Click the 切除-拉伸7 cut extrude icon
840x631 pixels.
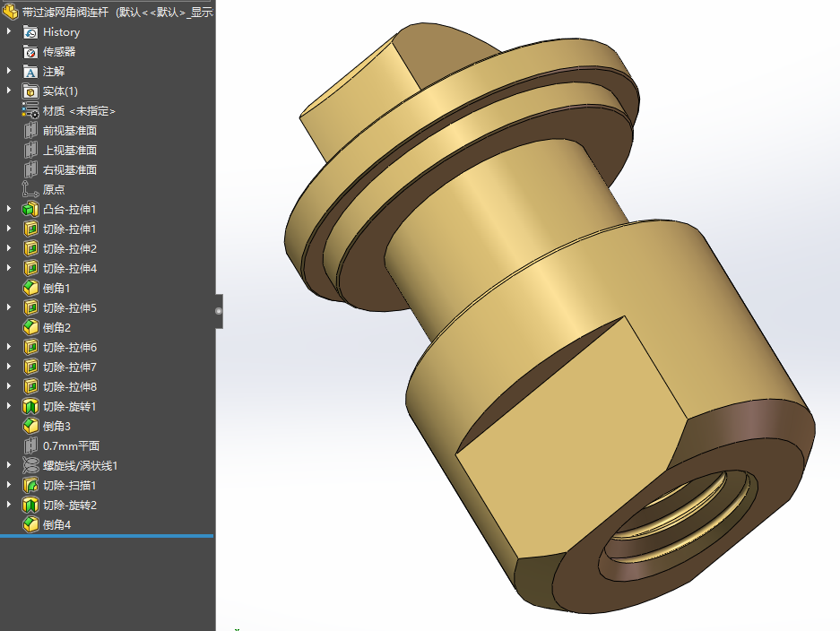tap(30, 367)
